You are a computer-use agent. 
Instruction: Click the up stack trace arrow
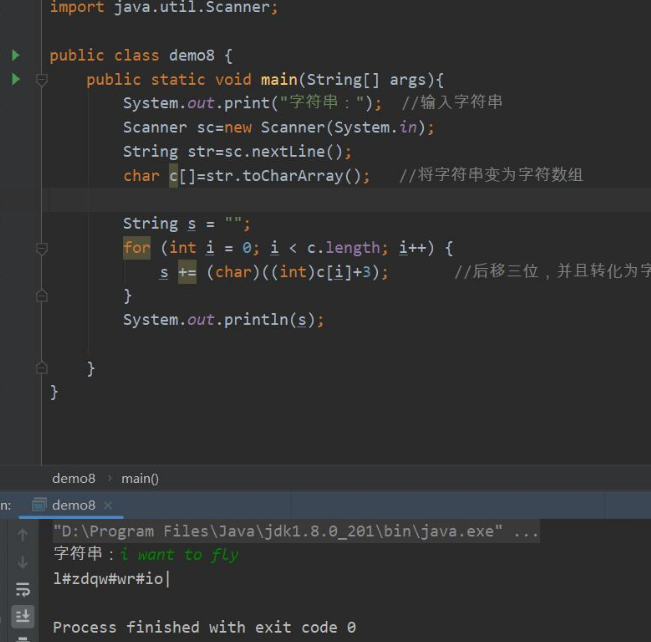(x=23, y=535)
